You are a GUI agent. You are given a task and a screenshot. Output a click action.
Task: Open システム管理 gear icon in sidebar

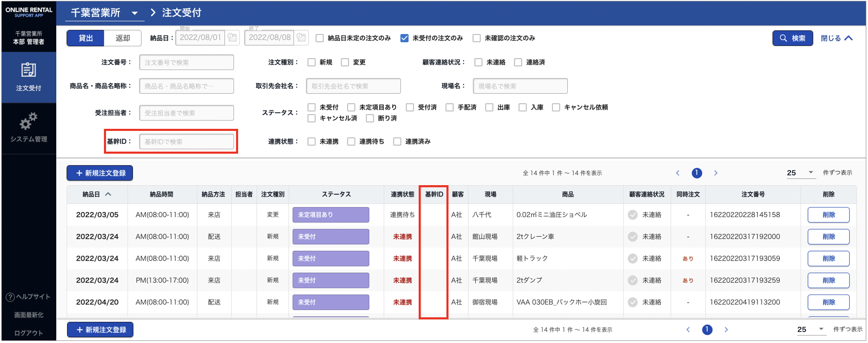point(28,121)
